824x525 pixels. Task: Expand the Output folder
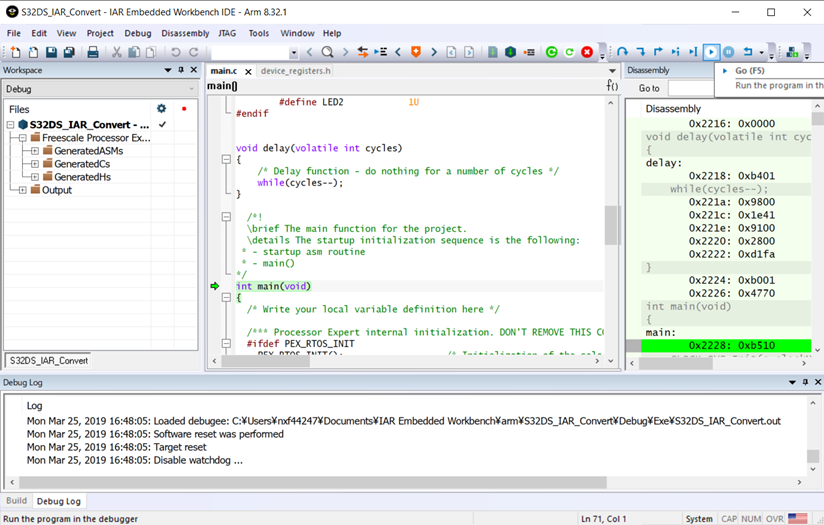(23, 190)
